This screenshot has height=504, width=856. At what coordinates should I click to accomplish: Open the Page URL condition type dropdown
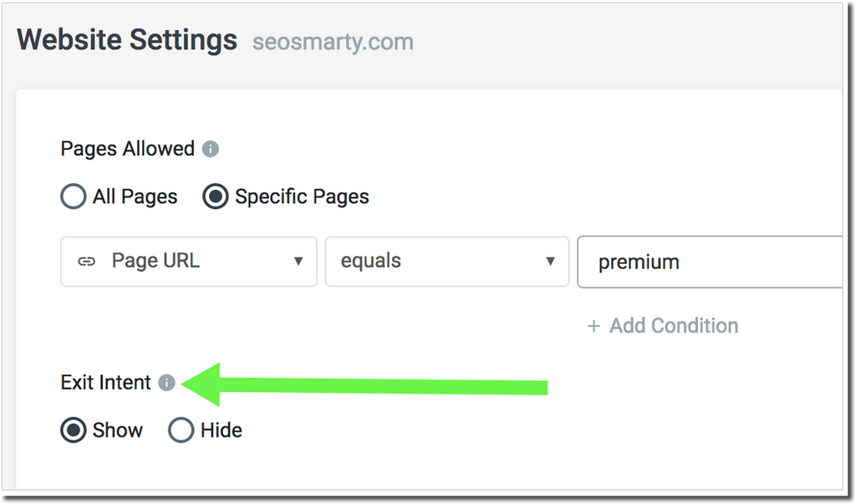188,262
